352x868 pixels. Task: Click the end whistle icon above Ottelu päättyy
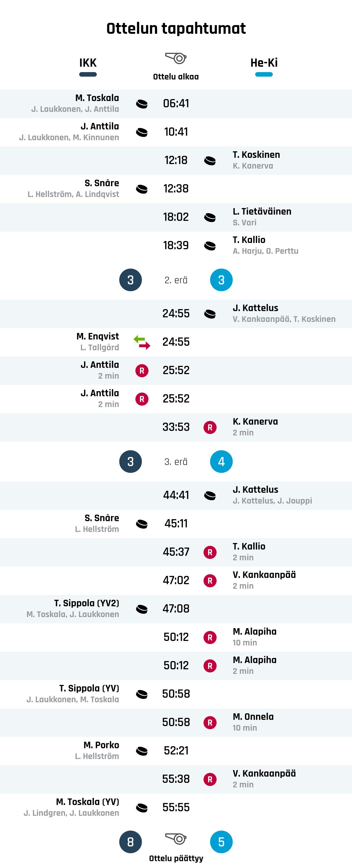[176, 838]
